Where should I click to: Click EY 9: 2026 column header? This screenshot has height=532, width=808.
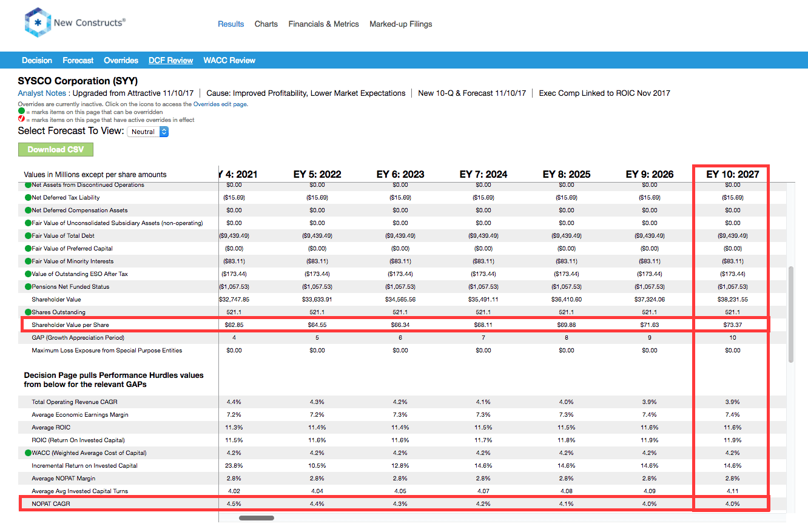[650, 174]
